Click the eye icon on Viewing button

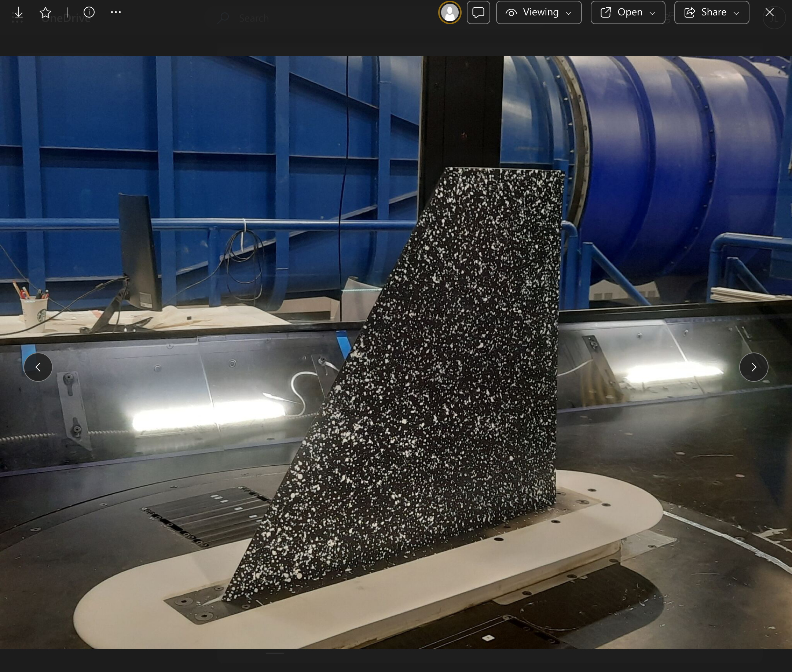click(511, 12)
